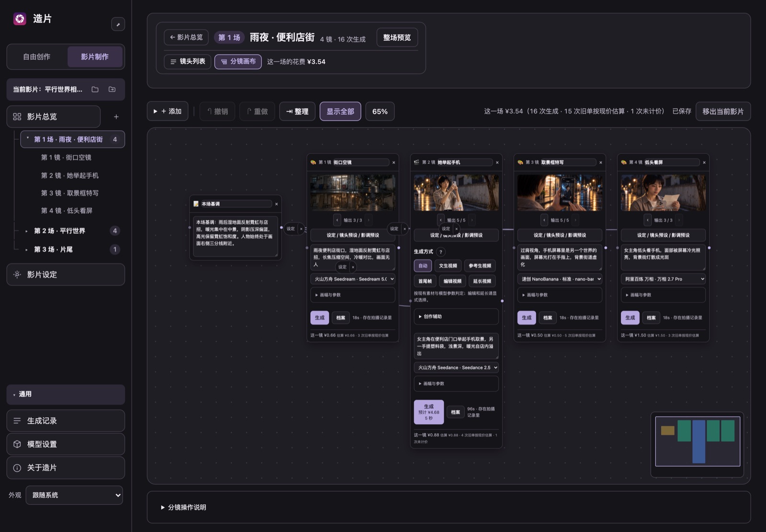Show previous output on 街口空镜 card
This screenshot has width=766, height=532.
pos(337,220)
